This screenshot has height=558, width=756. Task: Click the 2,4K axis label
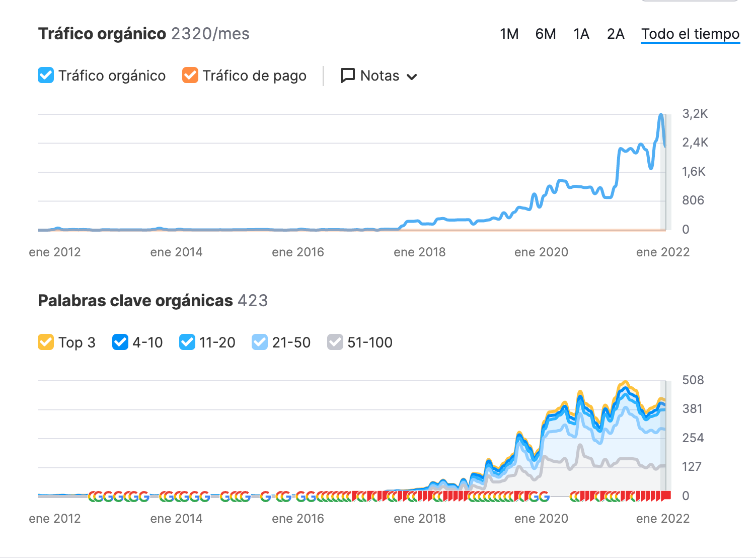[x=695, y=143]
